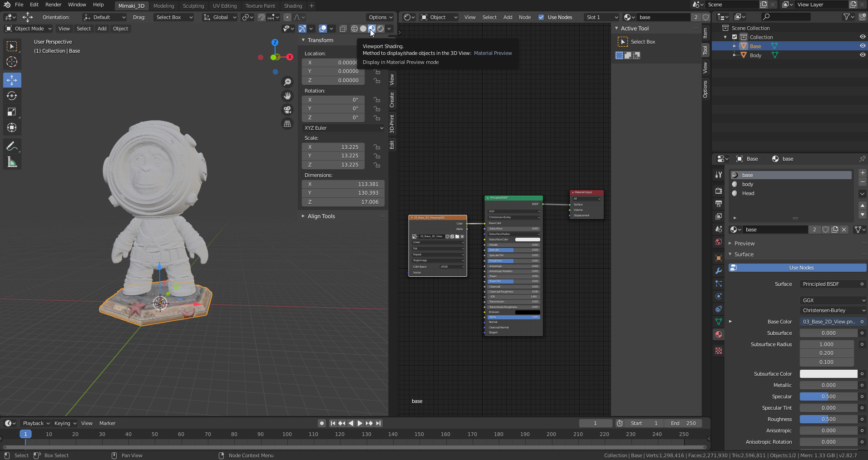Select the Scale tool
Screen dimensions: 868x460
click(12, 112)
